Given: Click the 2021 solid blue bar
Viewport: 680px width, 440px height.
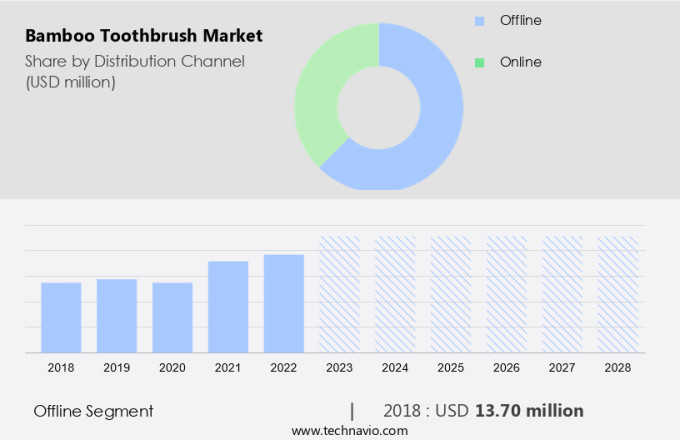Looking at the screenshot, I should (228, 306).
